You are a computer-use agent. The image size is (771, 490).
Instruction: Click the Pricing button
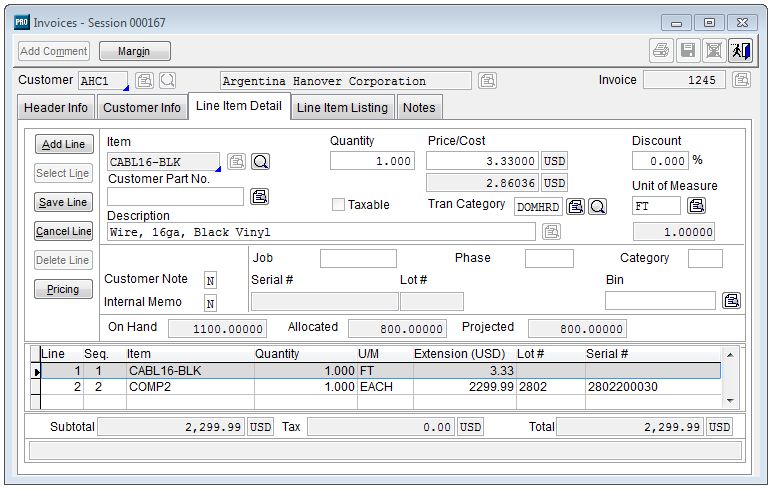pos(63,289)
